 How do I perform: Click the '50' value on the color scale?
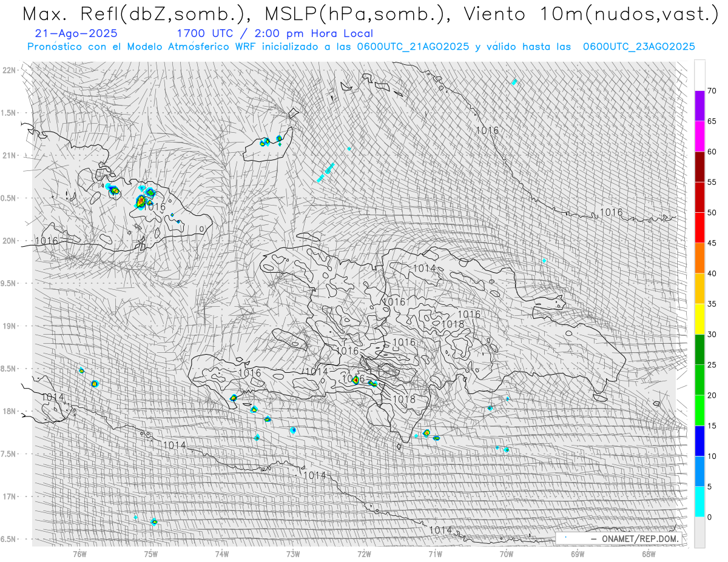[712, 213]
